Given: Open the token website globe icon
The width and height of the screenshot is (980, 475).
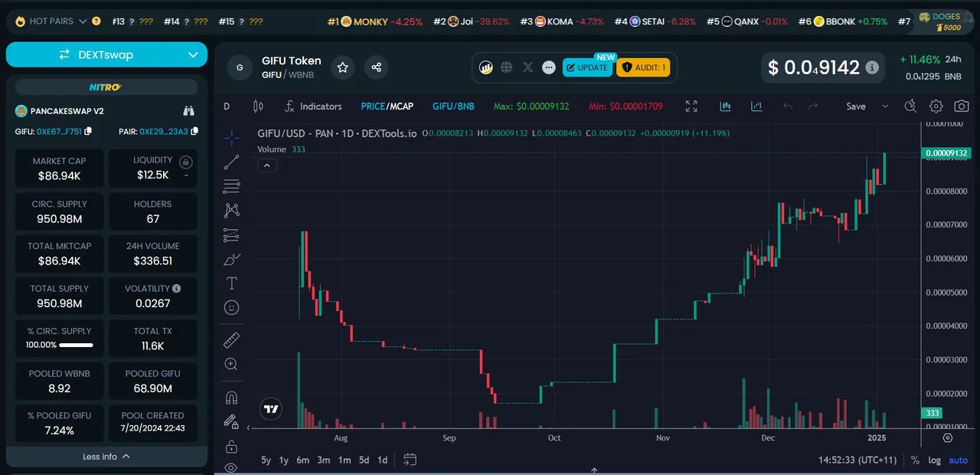Looking at the screenshot, I should (507, 67).
